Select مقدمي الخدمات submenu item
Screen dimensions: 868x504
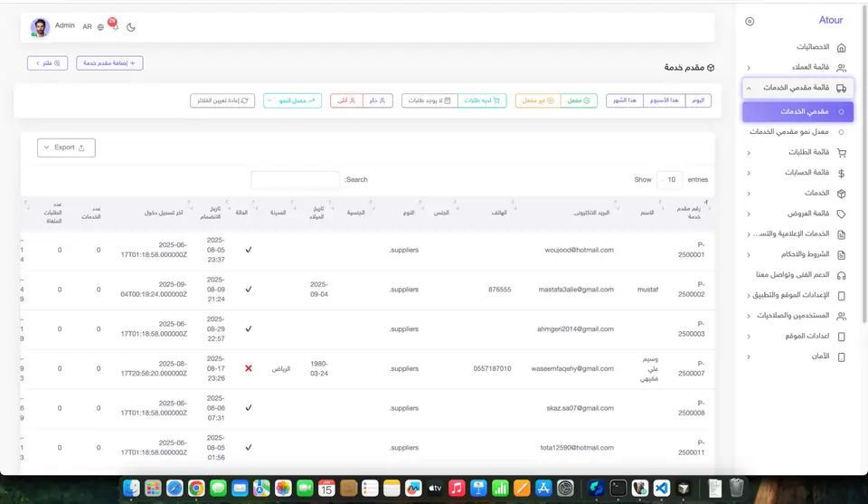[x=797, y=112]
